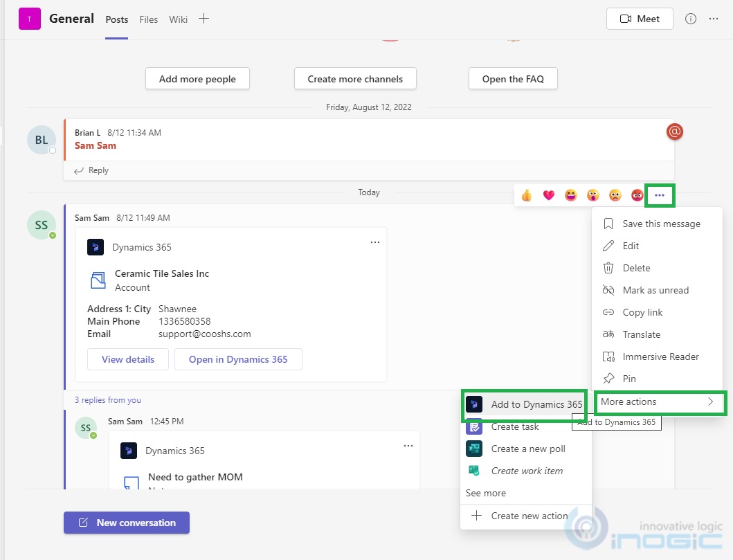
Task: Click Dynamics 365 logo on Ceramic Tile card
Action: tap(96, 247)
